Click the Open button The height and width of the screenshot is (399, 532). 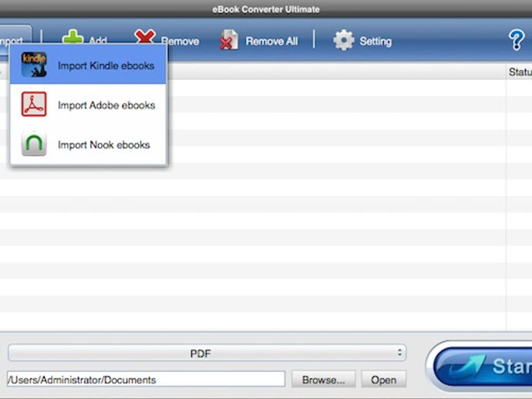(x=384, y=379)
